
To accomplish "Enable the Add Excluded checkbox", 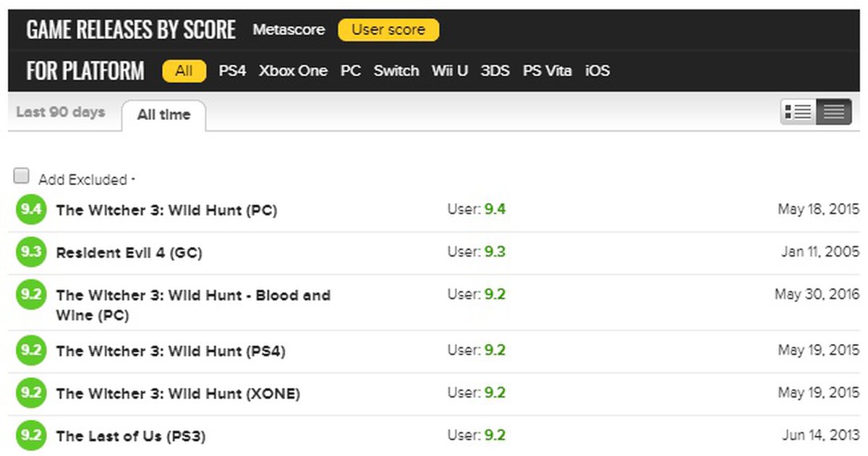I will tap(22, 176).
